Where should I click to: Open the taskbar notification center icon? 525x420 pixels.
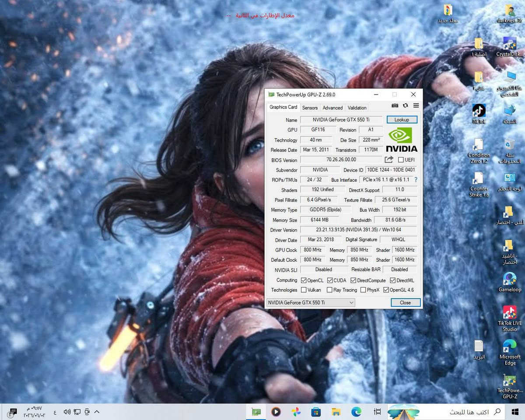(x=13, y=412)
